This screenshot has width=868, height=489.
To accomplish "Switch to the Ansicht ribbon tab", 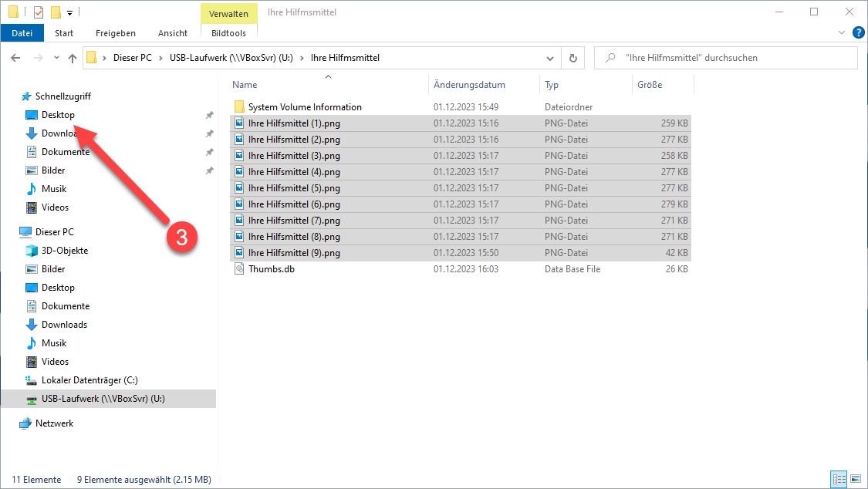I will point(172,33).
